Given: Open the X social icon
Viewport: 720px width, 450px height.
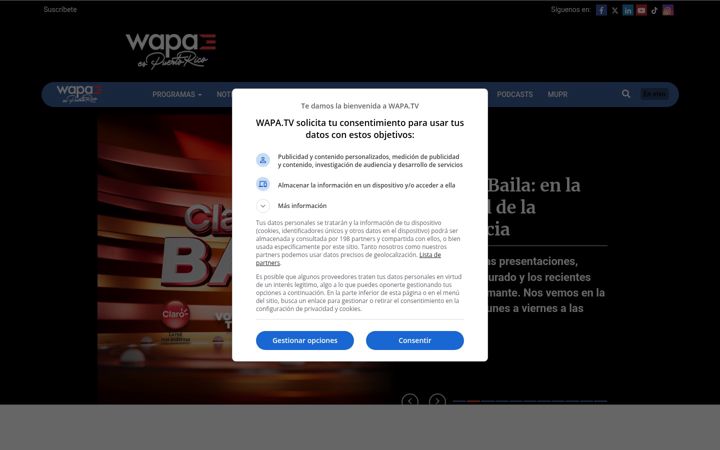Looking at the screenshot, I should tap(614, 10).
